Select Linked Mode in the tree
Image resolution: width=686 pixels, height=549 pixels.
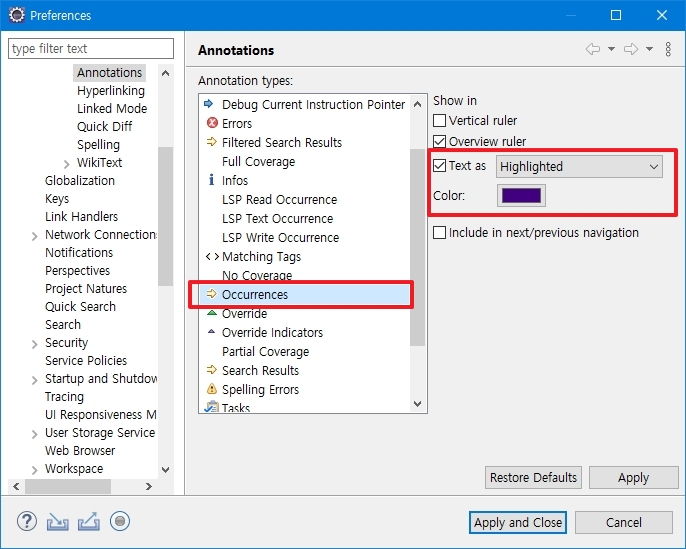click(112, 108)
